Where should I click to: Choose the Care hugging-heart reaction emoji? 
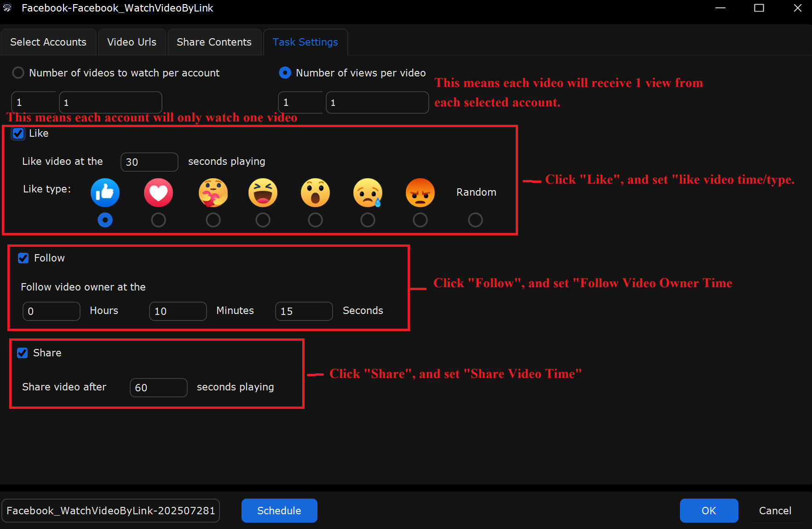coord(213,192)
